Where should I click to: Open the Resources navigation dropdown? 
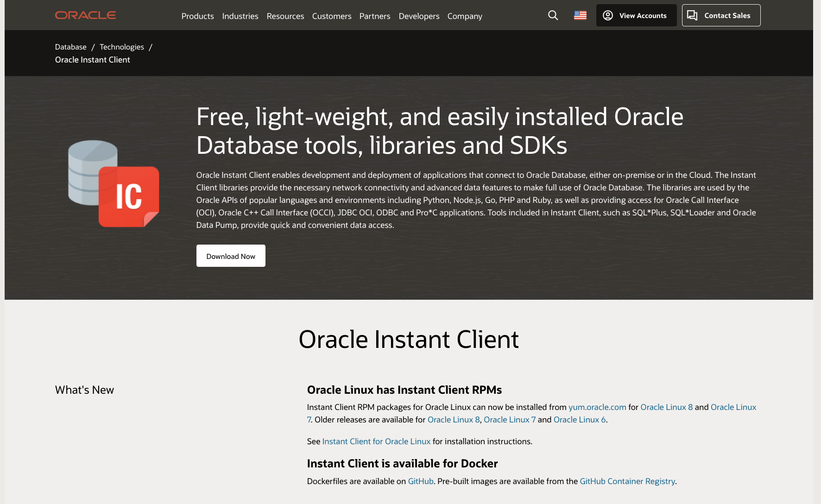[285, 16]
